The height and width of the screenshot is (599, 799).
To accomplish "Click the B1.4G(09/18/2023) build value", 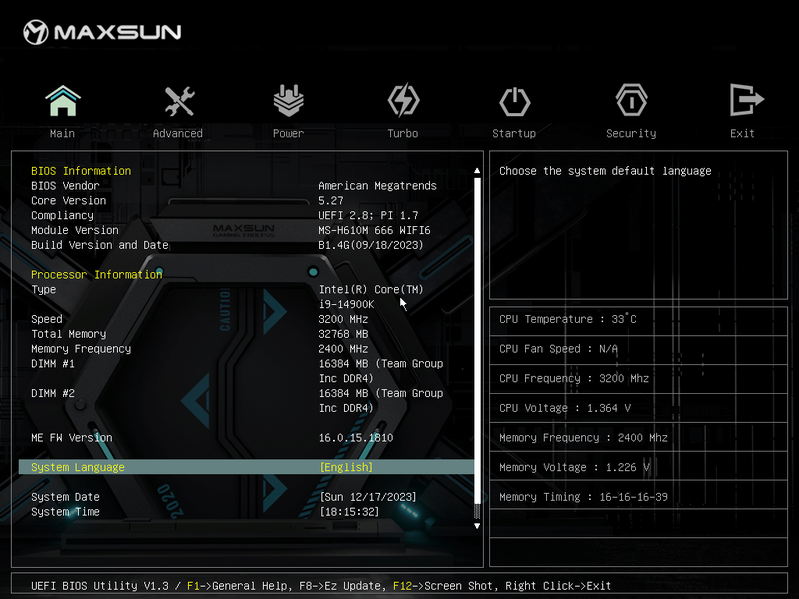I will click(x=370, y=244).
